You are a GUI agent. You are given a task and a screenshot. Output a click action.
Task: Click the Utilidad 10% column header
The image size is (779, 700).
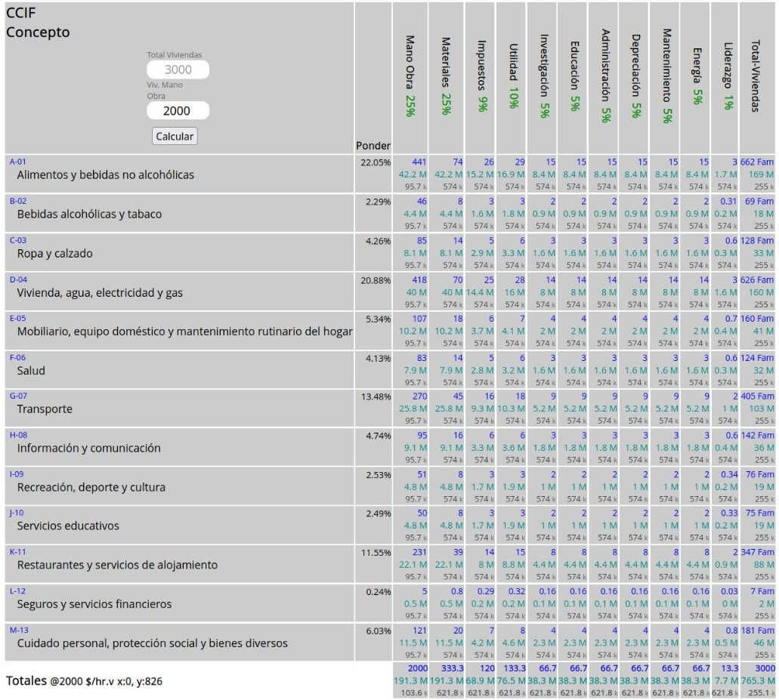click(513, 76)
